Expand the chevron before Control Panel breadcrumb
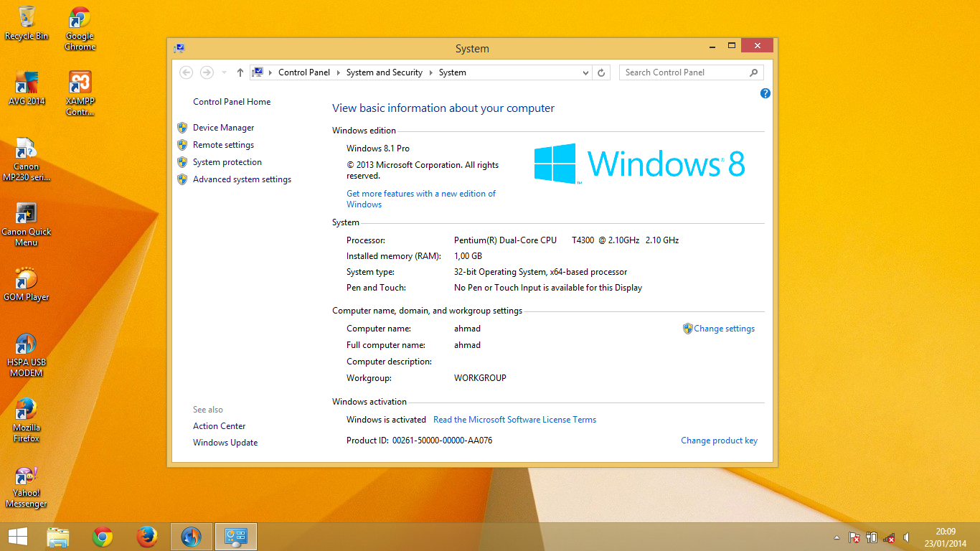 (270, 72)
